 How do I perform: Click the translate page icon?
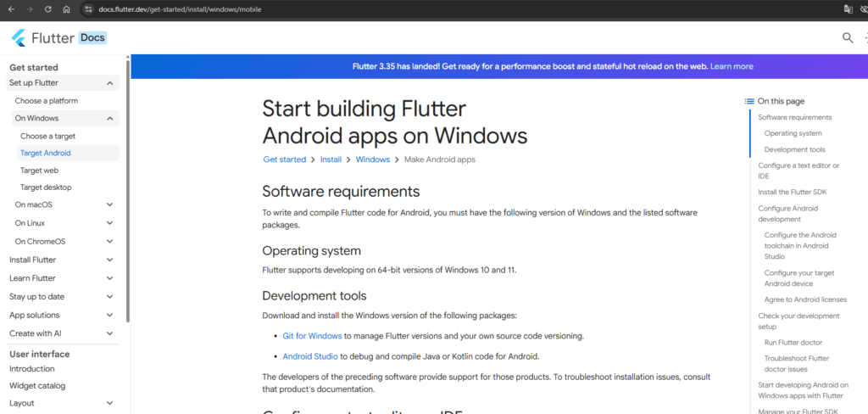coord(848,9)
